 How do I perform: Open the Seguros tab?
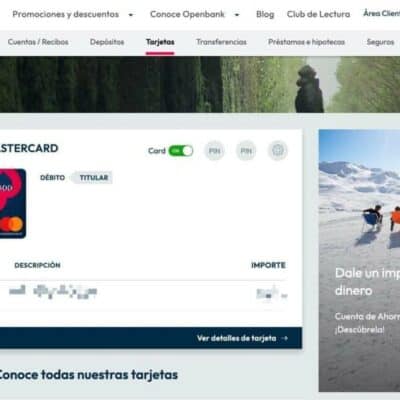(380, 42)
